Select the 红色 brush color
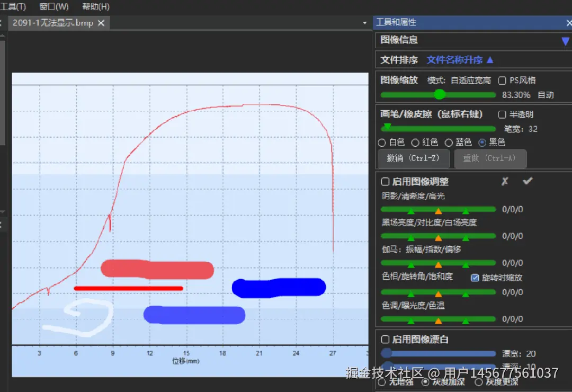Screen dimensions: 572x392 pos(415,142)
